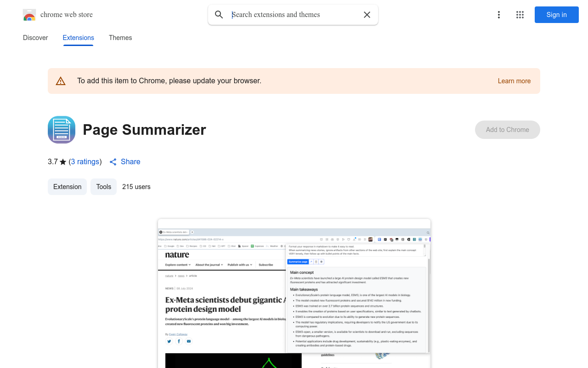Screen dimensions: 588x368
Task: Open the 3 ratings link
Action: pos(85,161)
